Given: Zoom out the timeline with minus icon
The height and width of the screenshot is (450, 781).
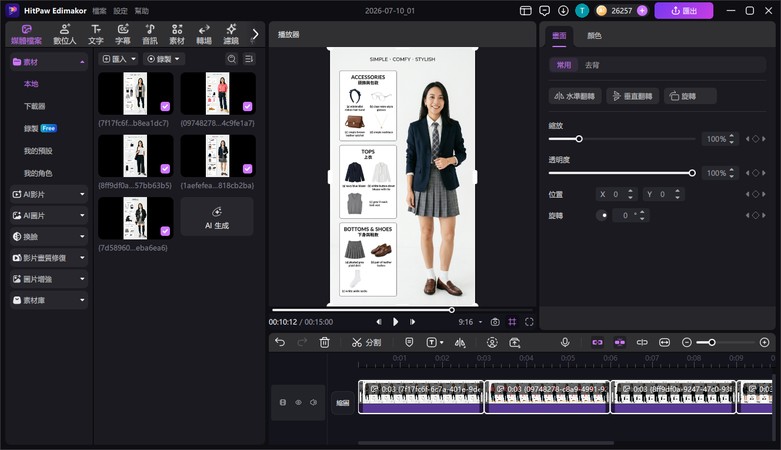Looking at the screenshot, I should pyautogui.click(x=686, y=342).
